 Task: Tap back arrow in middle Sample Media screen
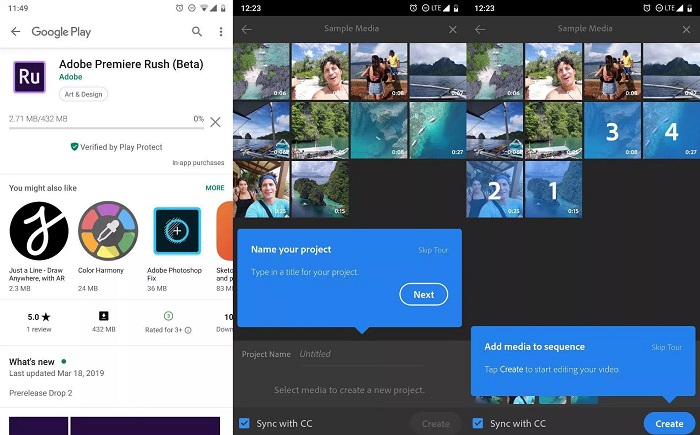[x=247, y=29]
